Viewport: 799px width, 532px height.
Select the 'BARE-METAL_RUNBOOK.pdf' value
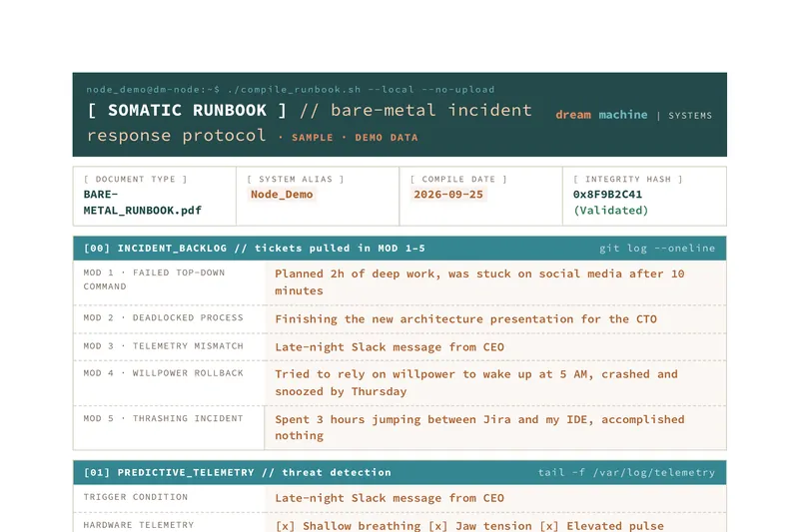tap(143, 202)
